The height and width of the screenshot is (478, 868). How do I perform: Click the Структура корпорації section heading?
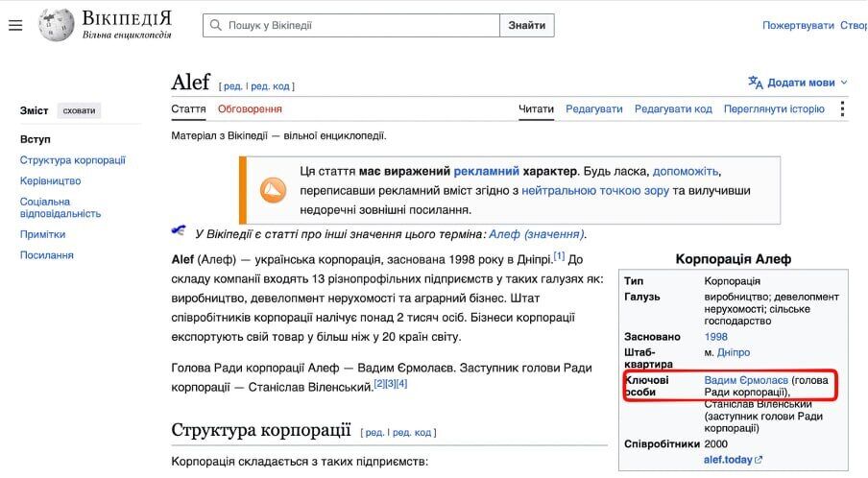261,430
